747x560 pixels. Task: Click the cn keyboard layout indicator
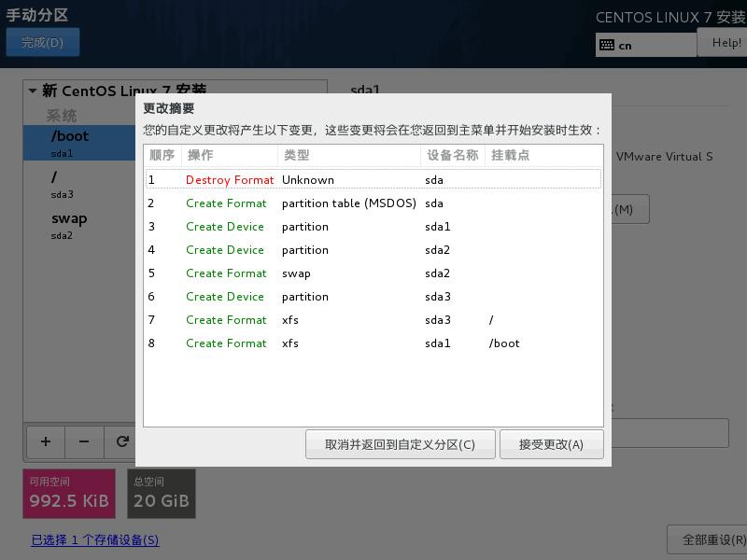point(646,45)
